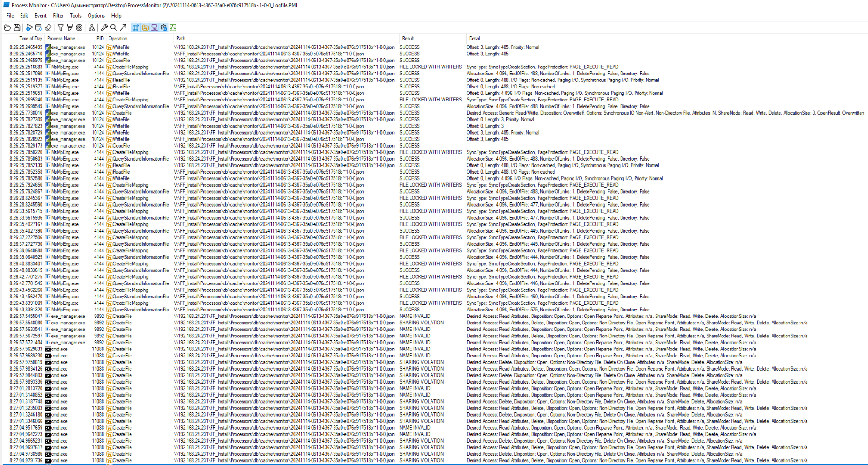Click exe_manager.exe icon in row 8:26:57,5455047
Viewport: 868px width, 465px height.
(48, 316)
